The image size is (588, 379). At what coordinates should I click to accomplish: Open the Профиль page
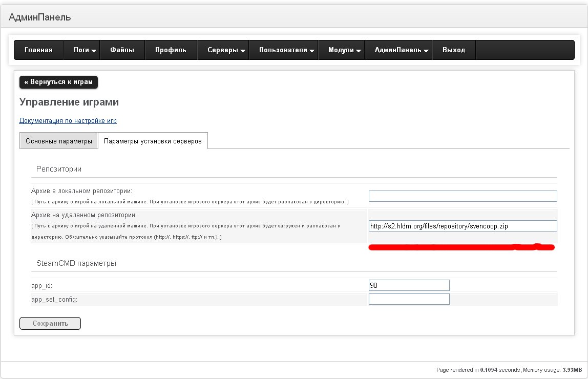point(171,50)
